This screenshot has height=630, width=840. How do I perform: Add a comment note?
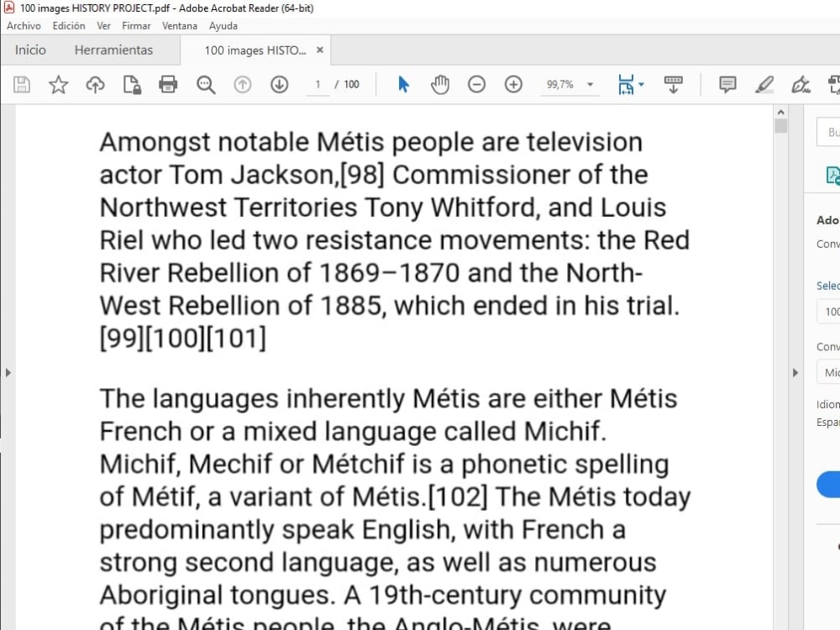[x=727, y=85]
